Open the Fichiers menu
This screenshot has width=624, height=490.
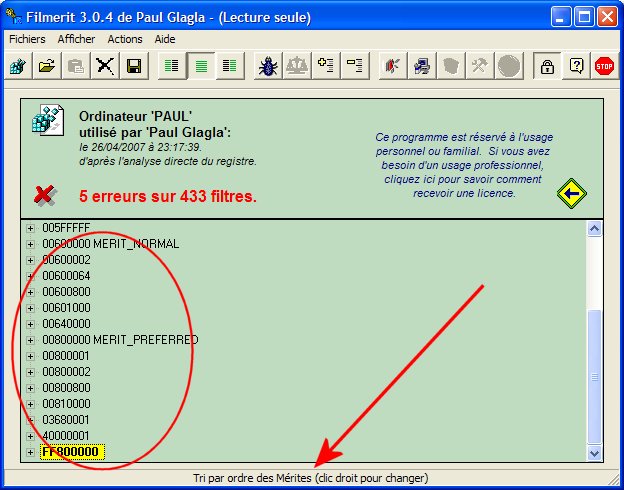click(x=27, y=39)
